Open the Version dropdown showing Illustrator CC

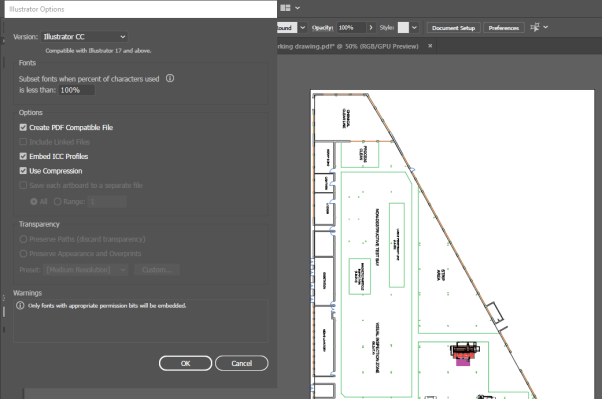click(84, 37)
